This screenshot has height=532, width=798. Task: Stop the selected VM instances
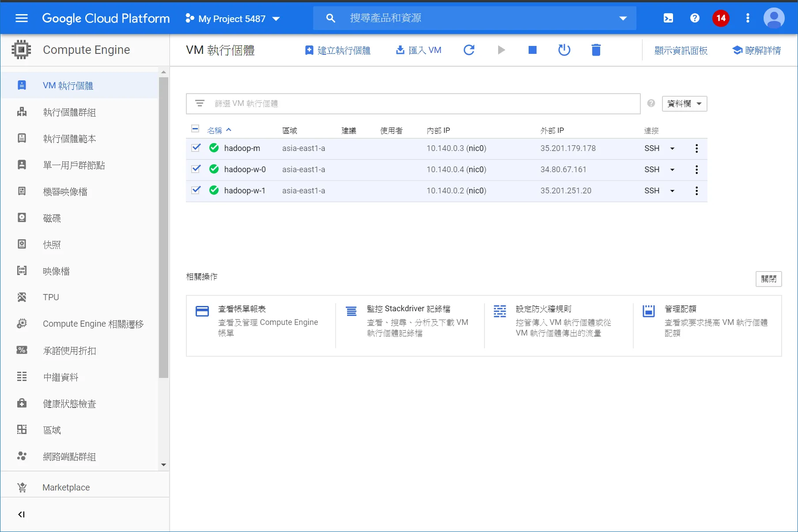(x=533, y=50)
